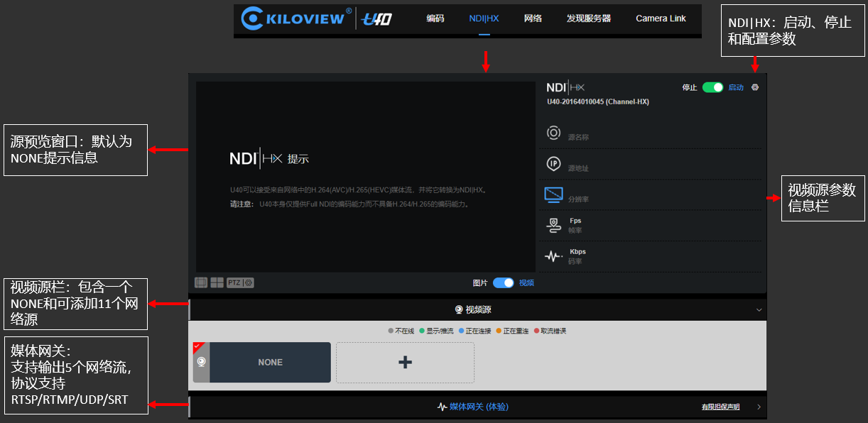Click the NDI|HX logo in the info panel

[565, 87]
